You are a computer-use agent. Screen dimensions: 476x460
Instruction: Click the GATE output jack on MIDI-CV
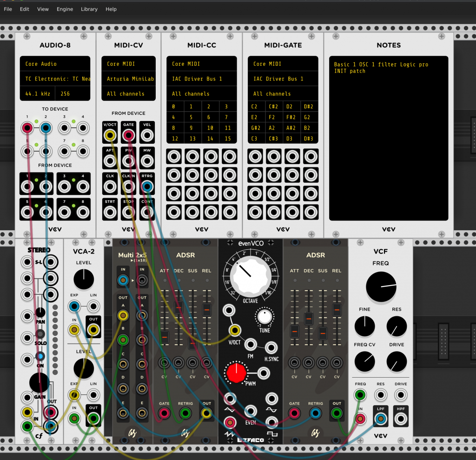tap(128, 135)
